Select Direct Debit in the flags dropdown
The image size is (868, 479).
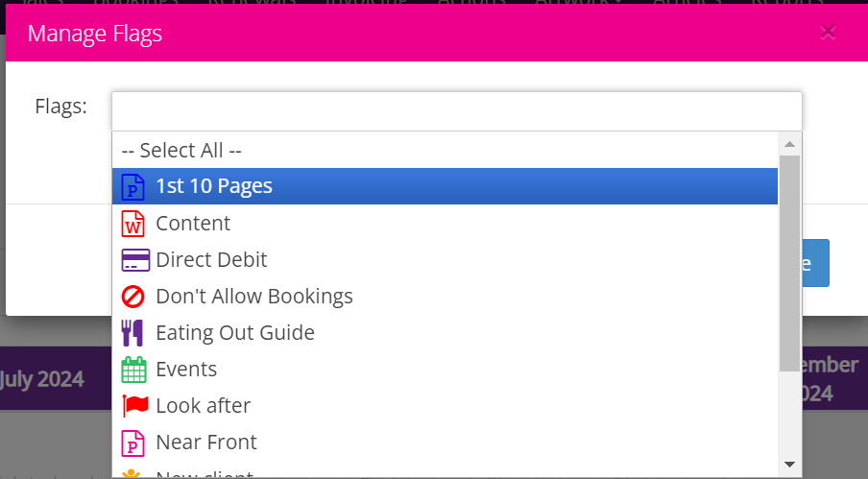(x=445, y=260)
